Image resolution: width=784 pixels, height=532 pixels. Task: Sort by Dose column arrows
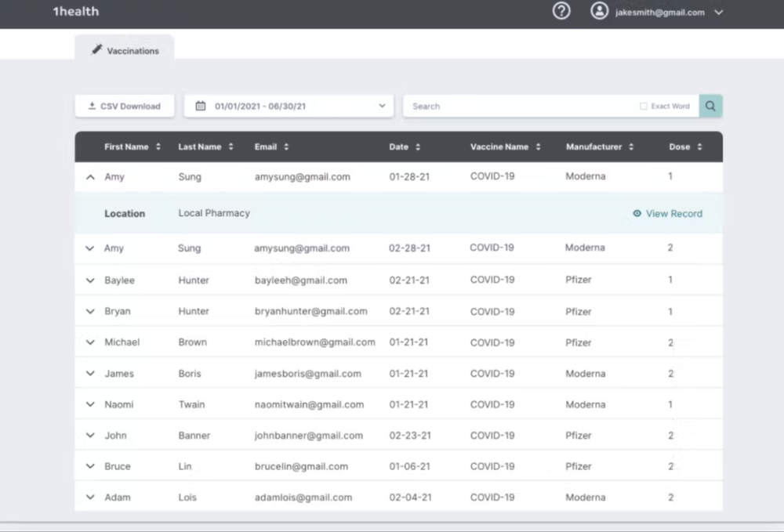click(699, 147)
